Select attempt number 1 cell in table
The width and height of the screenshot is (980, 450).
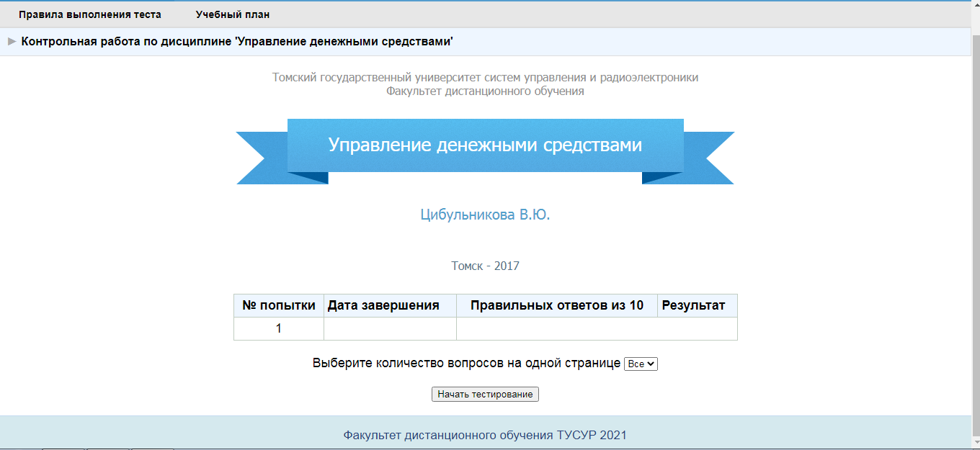click(x=279, y=328)
